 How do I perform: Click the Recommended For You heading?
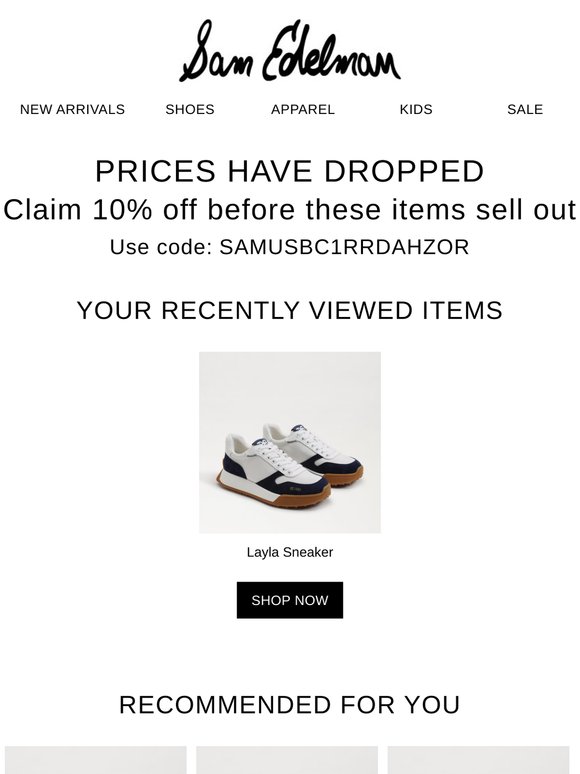(x=290, y=704)
